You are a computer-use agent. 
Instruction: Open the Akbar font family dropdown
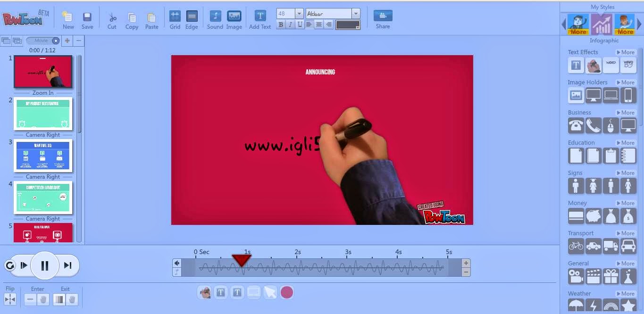[356, 14]
